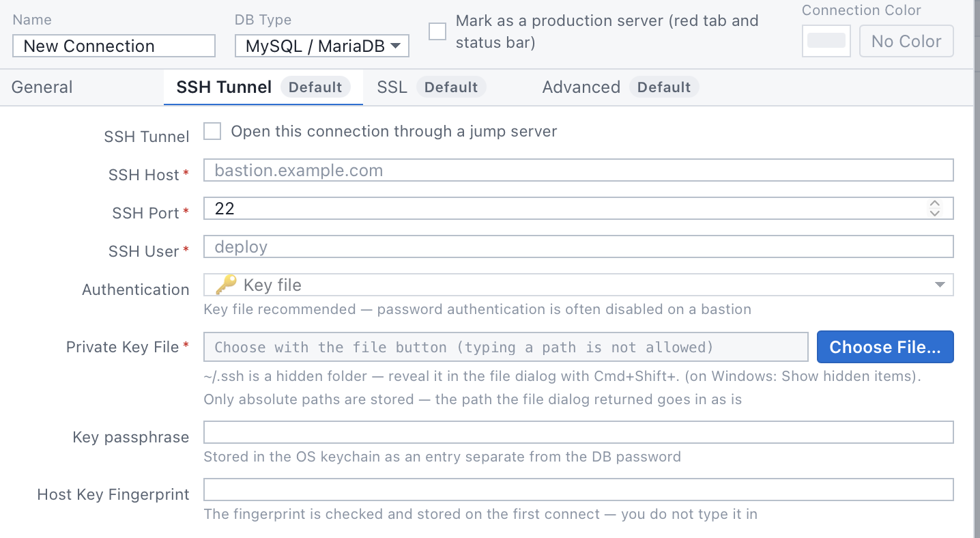This screenshot has height=538, width=980.
Task: Click 'Stored in the OS keychain' hint
Action: coord(442,457)
